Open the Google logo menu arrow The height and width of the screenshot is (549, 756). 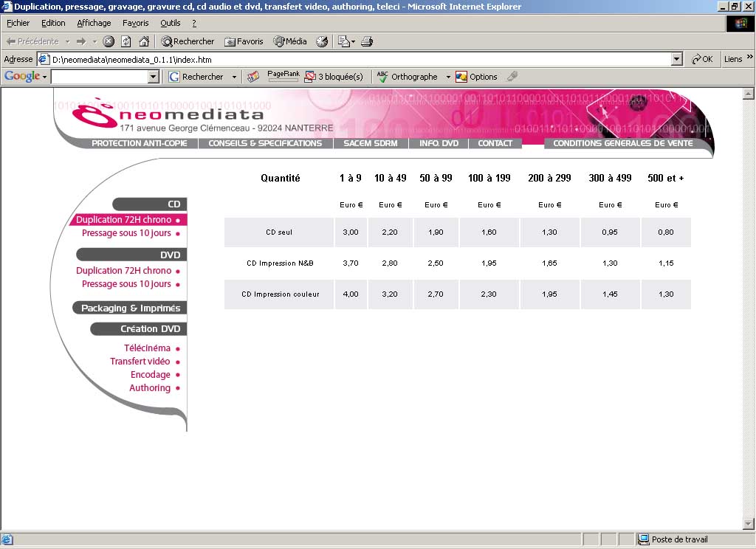point(44,77)
